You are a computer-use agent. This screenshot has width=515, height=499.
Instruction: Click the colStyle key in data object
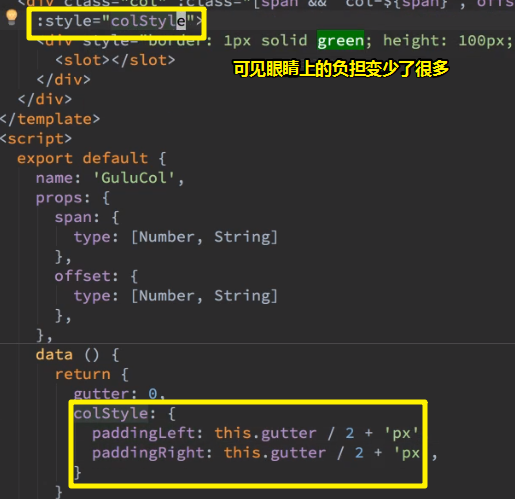tap(111, 414)
